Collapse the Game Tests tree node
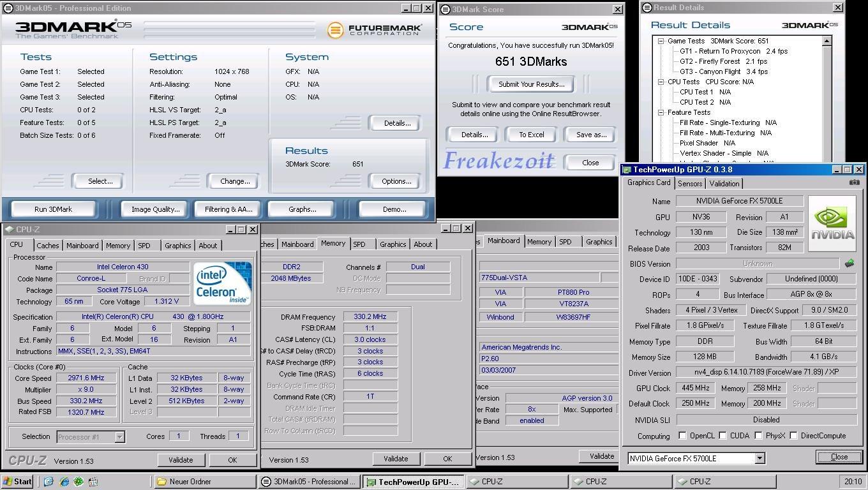Viewport: 868px width, 490px height. tap(662, 41)
